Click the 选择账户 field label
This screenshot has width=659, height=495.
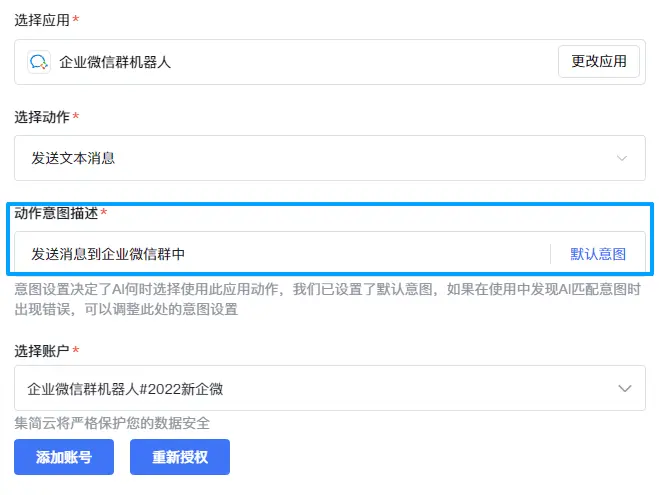pos(42,351)
